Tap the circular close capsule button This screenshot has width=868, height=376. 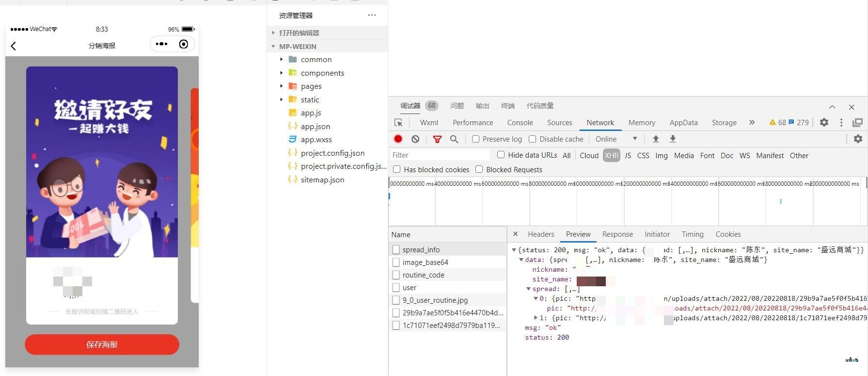[184, 44]
